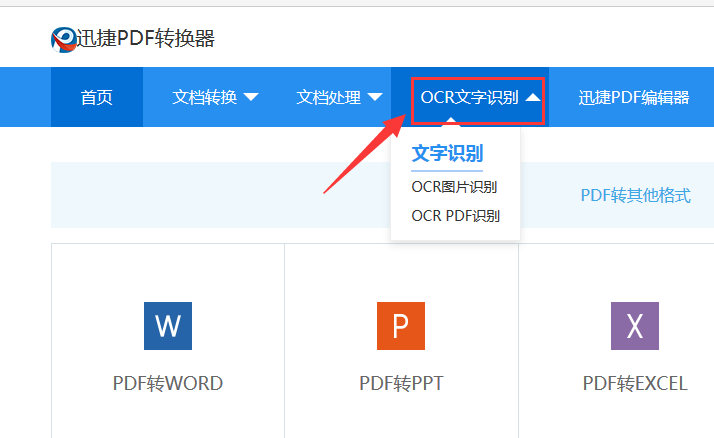The width and height of the screenshot is (714, 438).
Task: Open the PDF转WORD label
Action: [x=168, y=383]
